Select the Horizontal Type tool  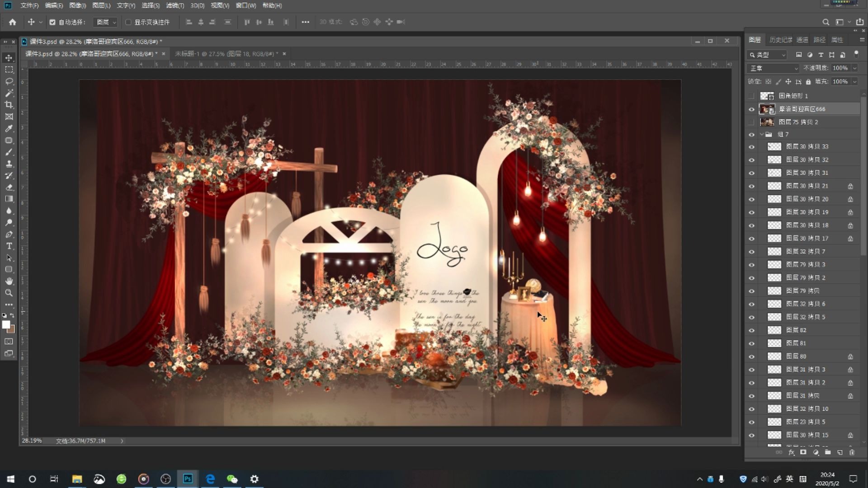(x=9, y=246)
